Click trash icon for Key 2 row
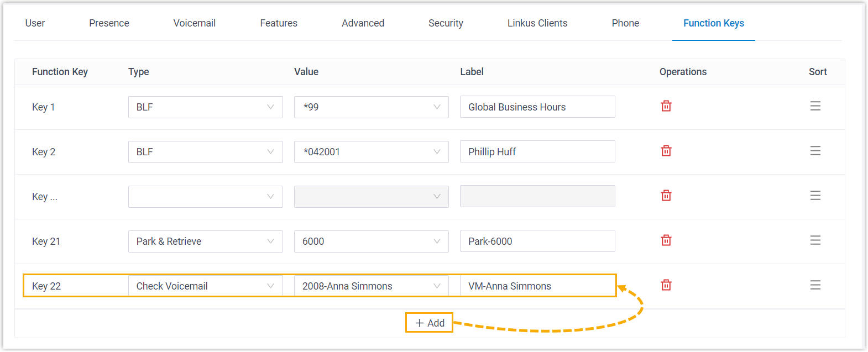The width and height of the screenshot is (868, 352). (666, 151)
